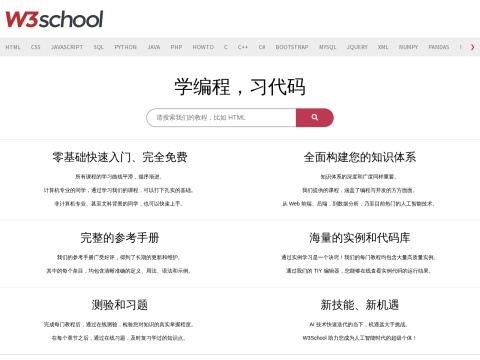The image size is (480, 360).
Task: Select PANDAS in the nav bar
Action: [439, 47]
